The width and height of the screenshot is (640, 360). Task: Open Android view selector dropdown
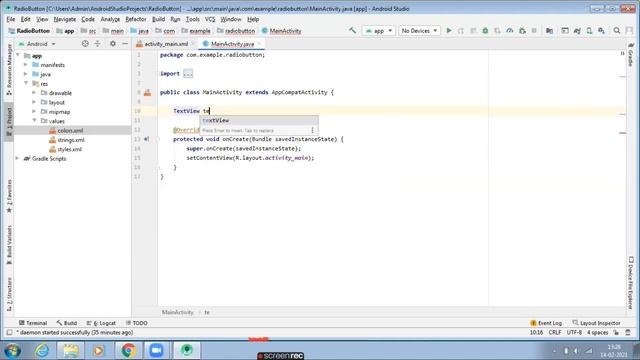pos(37,44)
